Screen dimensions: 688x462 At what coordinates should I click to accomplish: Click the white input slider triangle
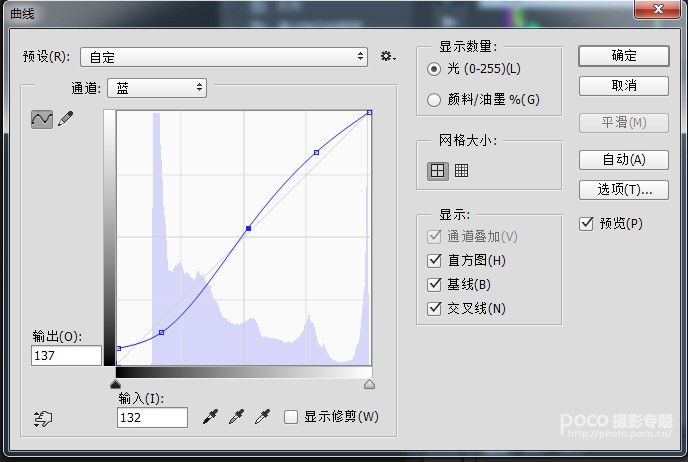[x=369, y=384]
